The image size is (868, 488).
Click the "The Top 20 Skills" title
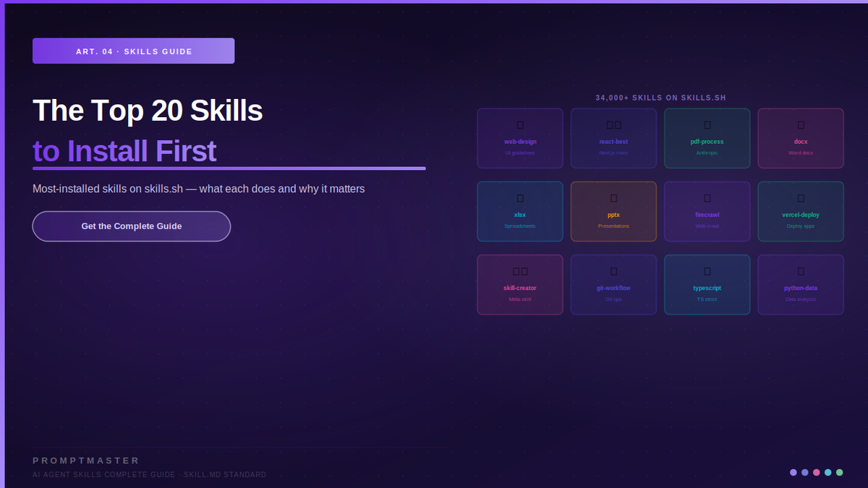click(148, 111)
